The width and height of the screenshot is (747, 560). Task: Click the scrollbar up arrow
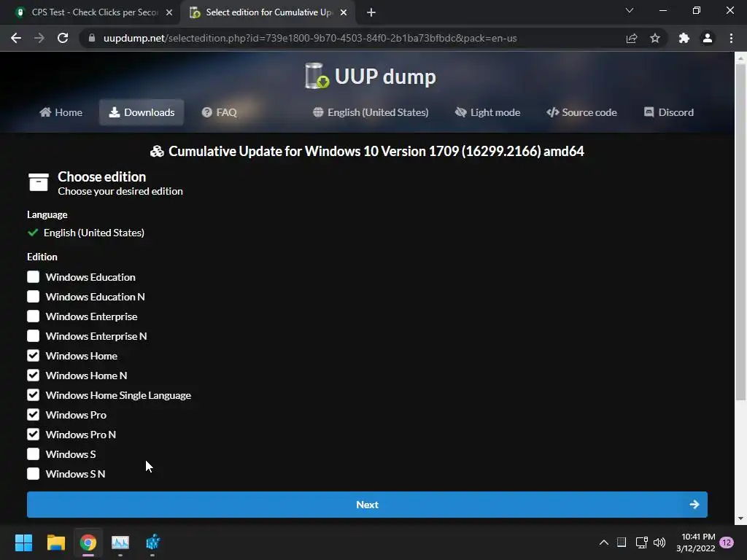point(740,58)
